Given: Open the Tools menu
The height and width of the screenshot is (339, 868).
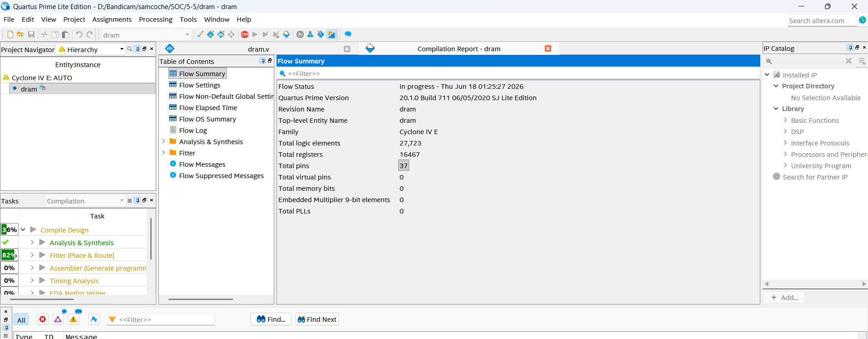Looking at the screenshot, I should pyautogui.click(x=188, y=19).
